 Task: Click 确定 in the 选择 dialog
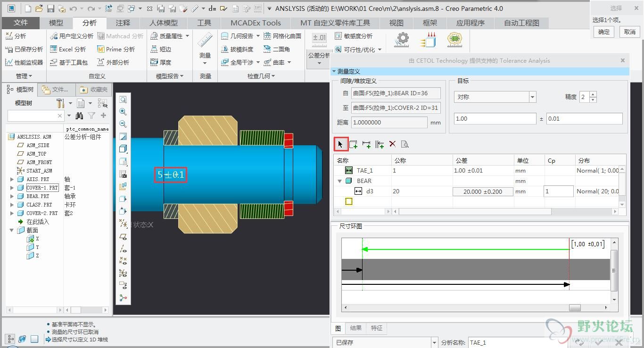click(604, 32)
